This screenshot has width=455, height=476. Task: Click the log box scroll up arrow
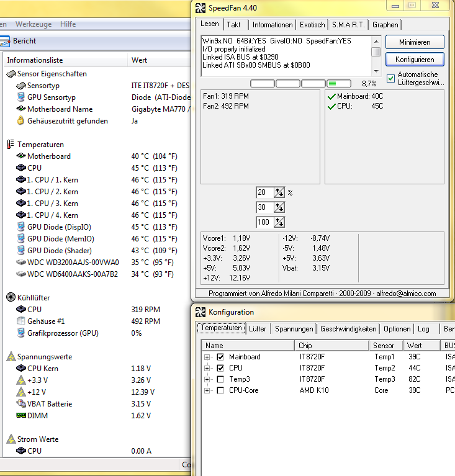[x=376, y=42]
